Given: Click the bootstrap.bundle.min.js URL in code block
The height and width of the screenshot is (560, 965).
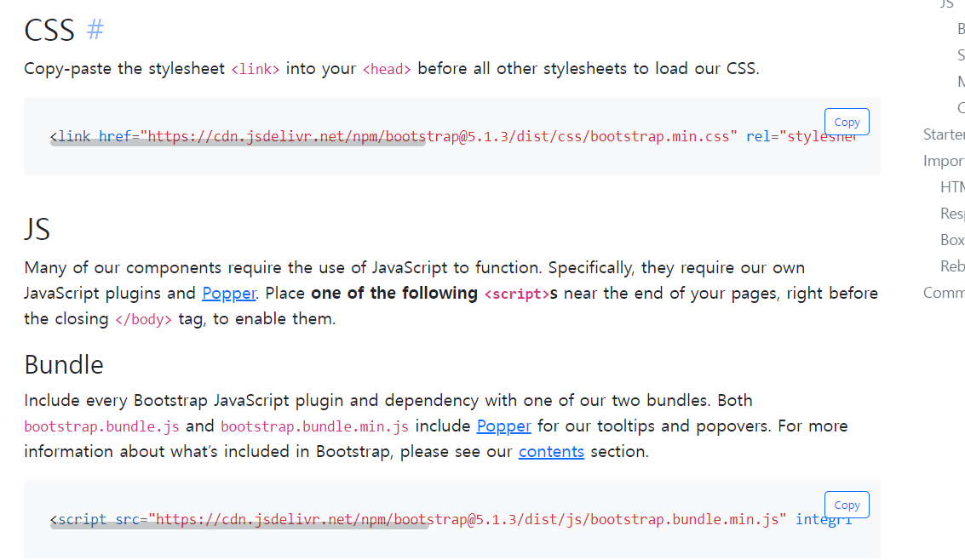Looking at the screenshot, I should (467, 519).
